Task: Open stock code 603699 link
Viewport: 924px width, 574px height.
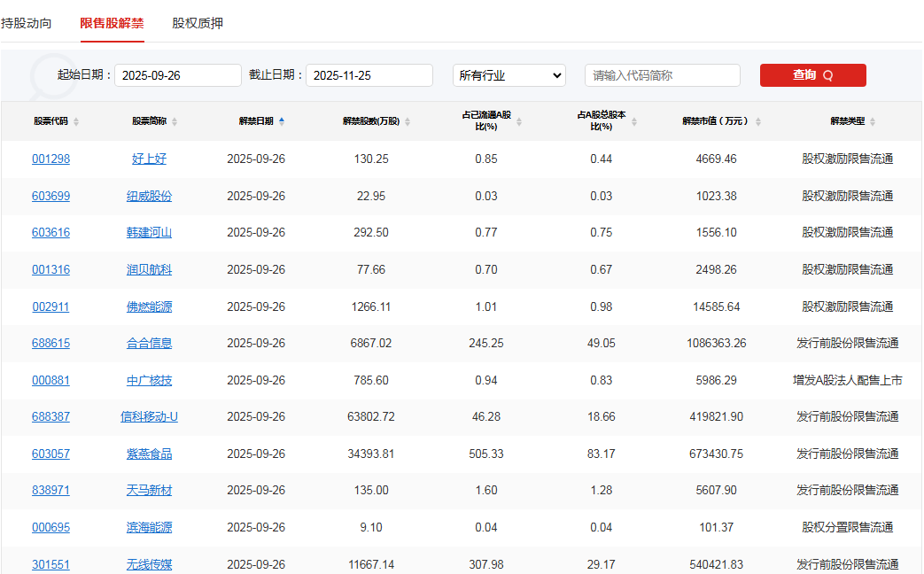Action: [50, 197]
